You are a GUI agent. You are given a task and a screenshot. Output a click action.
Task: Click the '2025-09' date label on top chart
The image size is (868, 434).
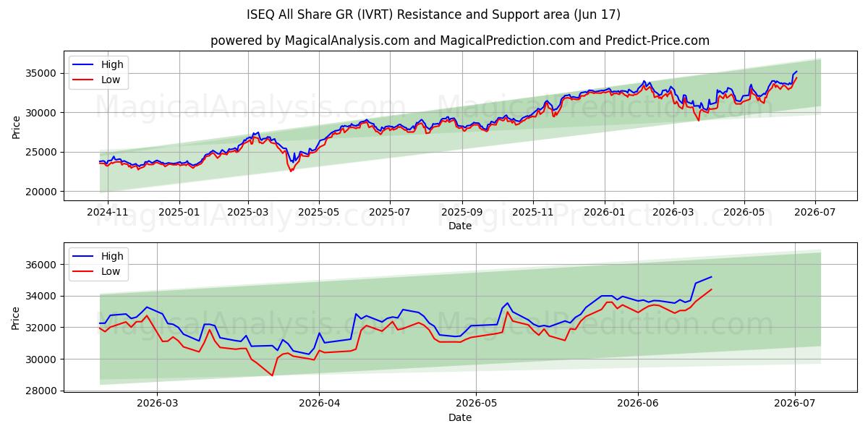tap(462, 213)
